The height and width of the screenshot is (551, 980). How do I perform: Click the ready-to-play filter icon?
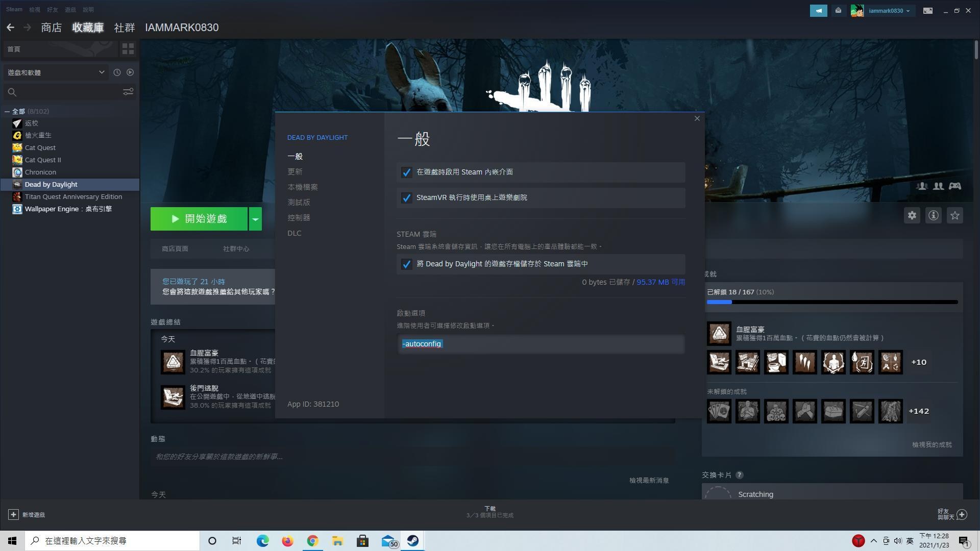click(130, 72)
